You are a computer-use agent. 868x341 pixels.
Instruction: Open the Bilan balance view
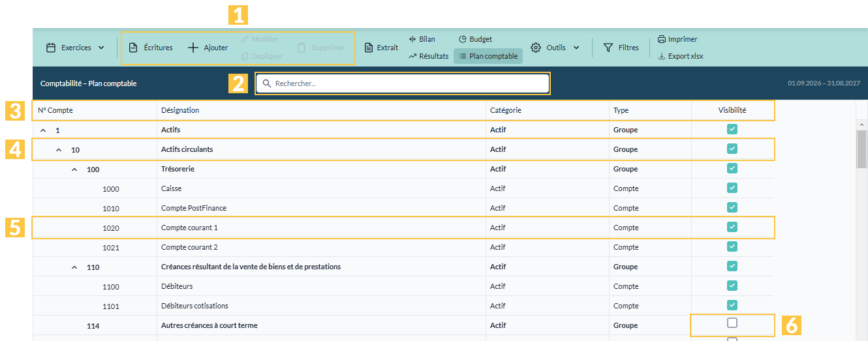point(422,39)
